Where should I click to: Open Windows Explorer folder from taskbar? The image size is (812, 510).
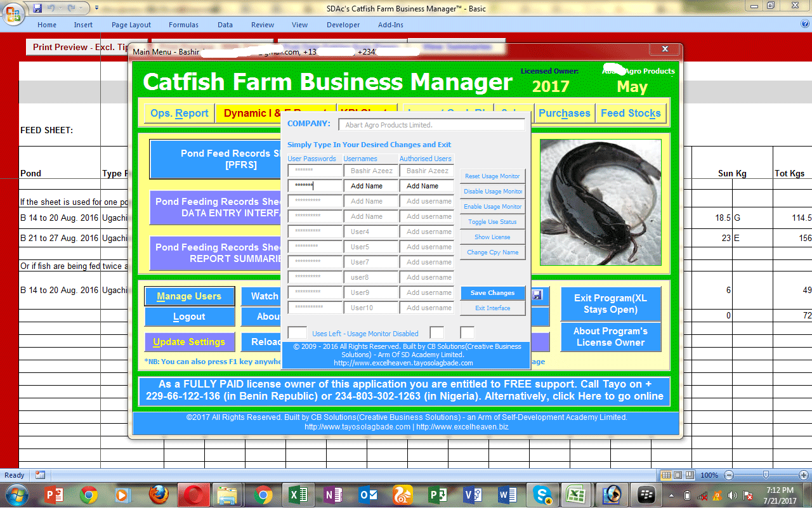(x=226, y=495)
